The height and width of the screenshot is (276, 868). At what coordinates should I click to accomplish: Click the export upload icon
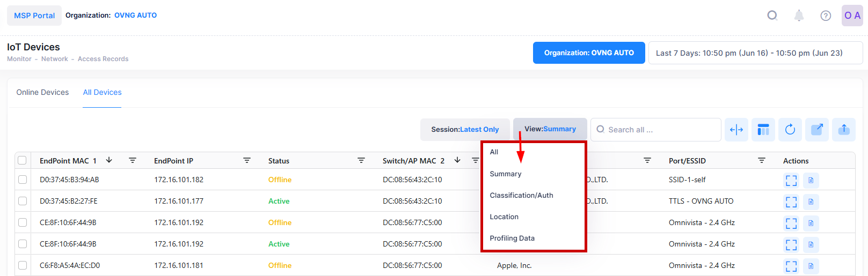coord(844,130)
